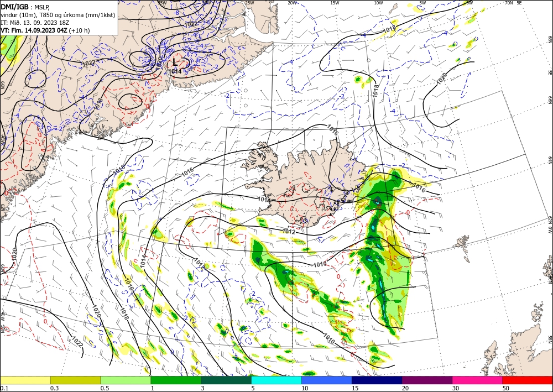Click the '66N' latitude label on right edge
Screen dimensions: 553x392
click(550, 100)
